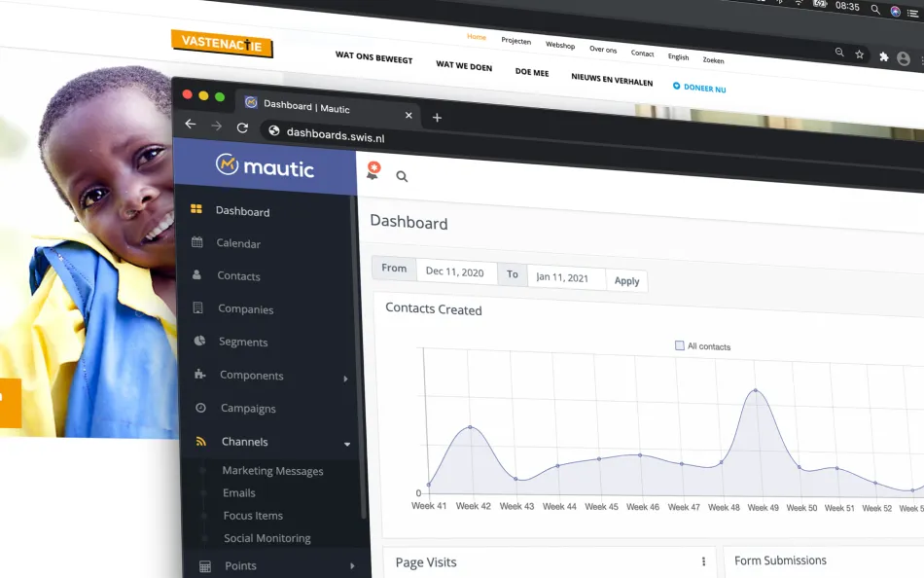Click the Mautic notifications bell icon
Screen dimensions: 924x578
373,169
